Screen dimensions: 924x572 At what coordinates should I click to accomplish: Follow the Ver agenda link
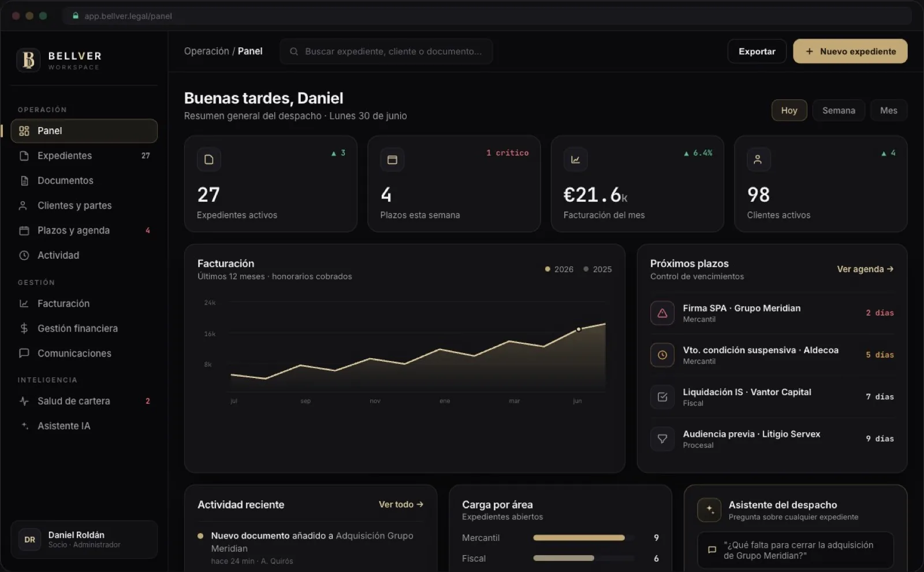point(865,269)
